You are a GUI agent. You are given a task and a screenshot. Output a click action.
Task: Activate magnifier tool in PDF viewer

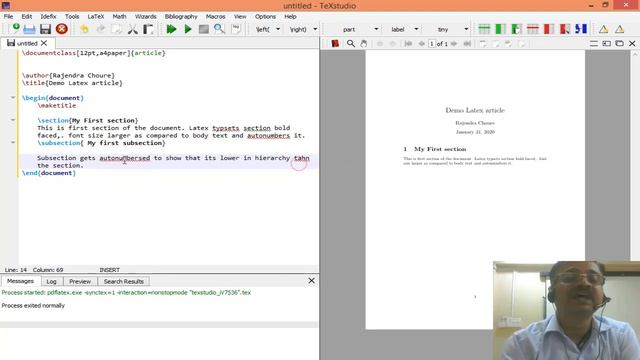[351, 43]
